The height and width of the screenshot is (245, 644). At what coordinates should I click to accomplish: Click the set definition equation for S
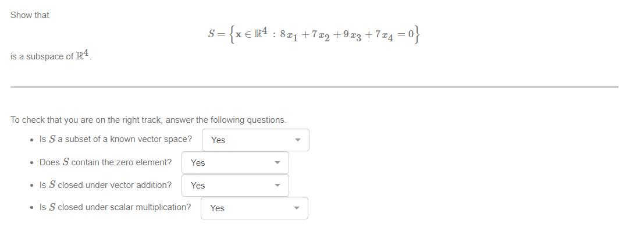pyautogui.click(x=314, y=35)
